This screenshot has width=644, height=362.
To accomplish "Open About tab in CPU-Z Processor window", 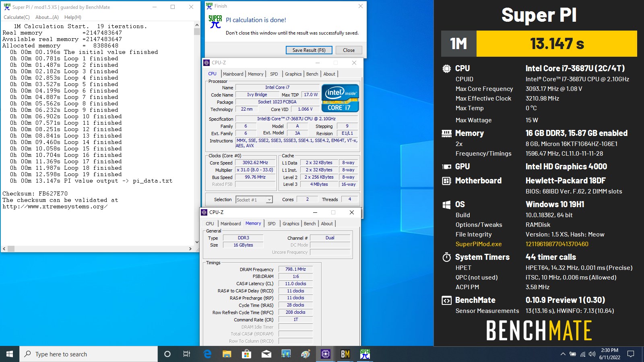I will [x=329, y=74].
